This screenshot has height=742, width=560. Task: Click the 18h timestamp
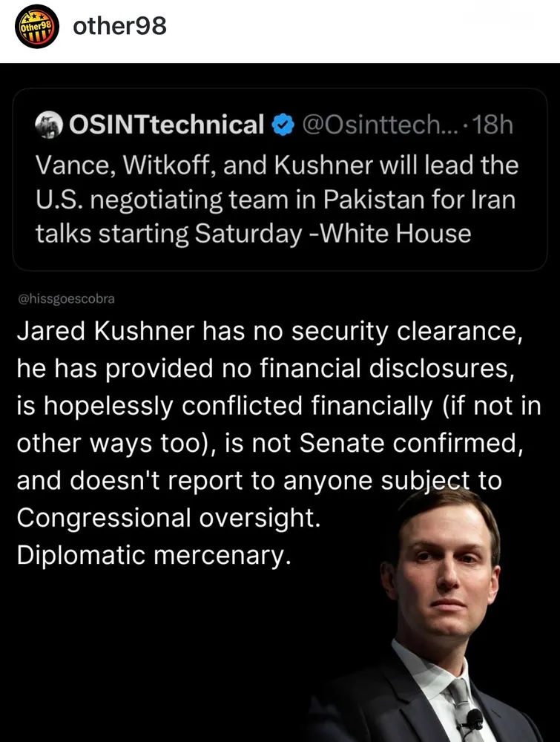pyautogui.click(x=493, y=125)
